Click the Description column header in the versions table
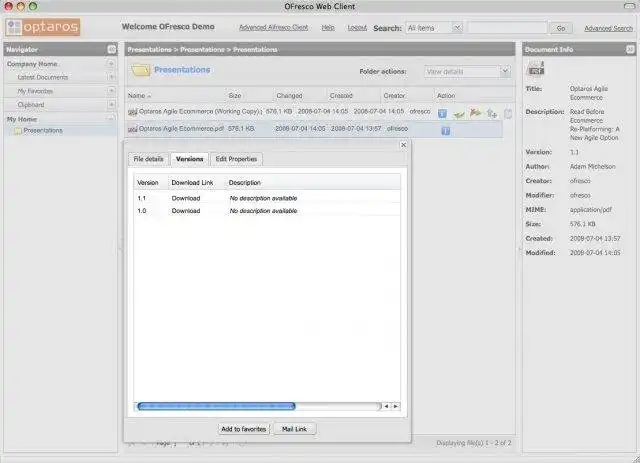This screenshot has height=463, width=640. pos(244,183)
